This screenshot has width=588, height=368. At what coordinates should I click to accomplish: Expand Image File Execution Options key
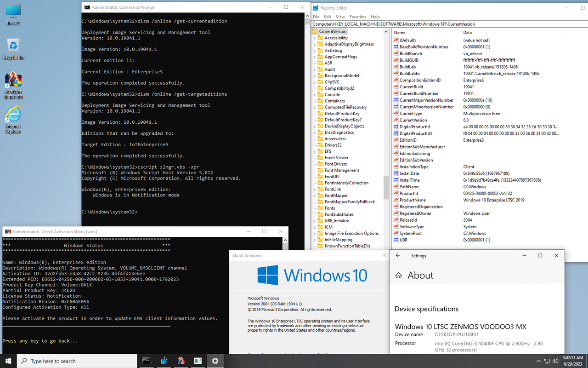click(315, 233)
